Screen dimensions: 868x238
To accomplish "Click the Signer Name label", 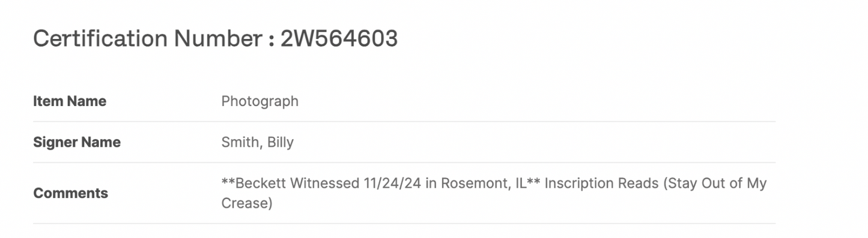I will 77,142.
